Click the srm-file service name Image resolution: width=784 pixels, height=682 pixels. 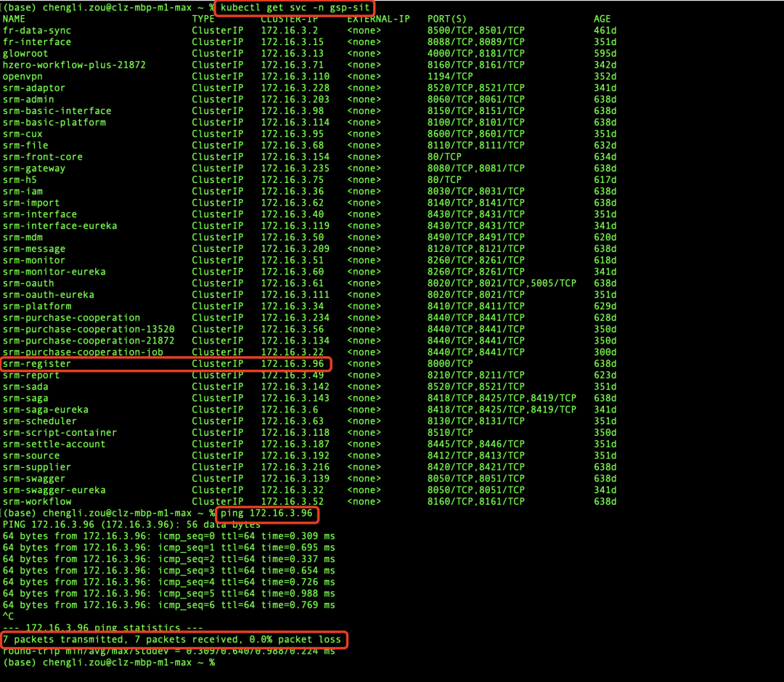point(25,145)
